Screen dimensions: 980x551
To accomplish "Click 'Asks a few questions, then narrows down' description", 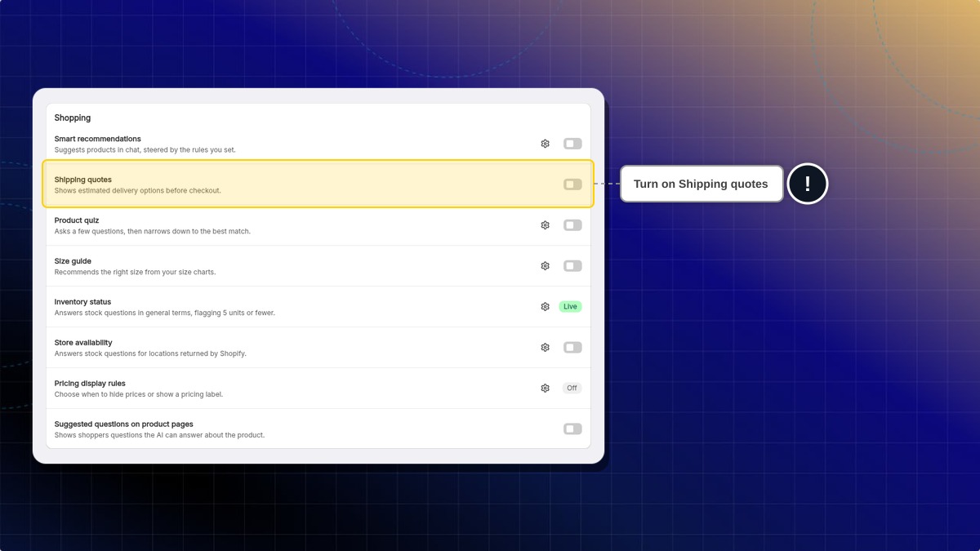I will (153, 232).
